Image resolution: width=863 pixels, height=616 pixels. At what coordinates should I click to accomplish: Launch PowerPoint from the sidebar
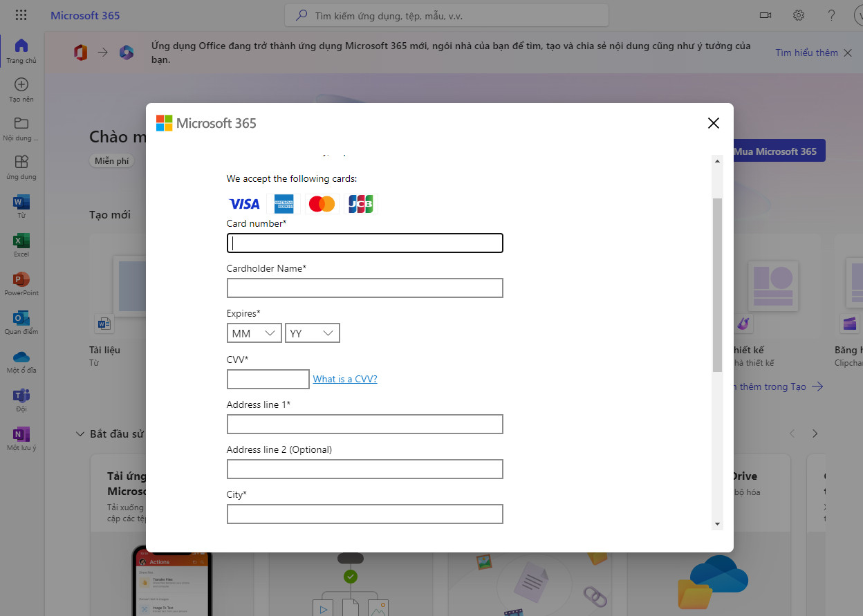tap(21, 279)
